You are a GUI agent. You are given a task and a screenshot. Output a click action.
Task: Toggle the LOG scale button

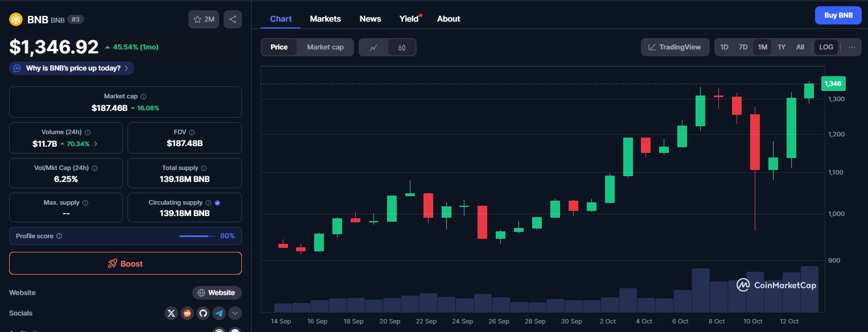[826, 47]
